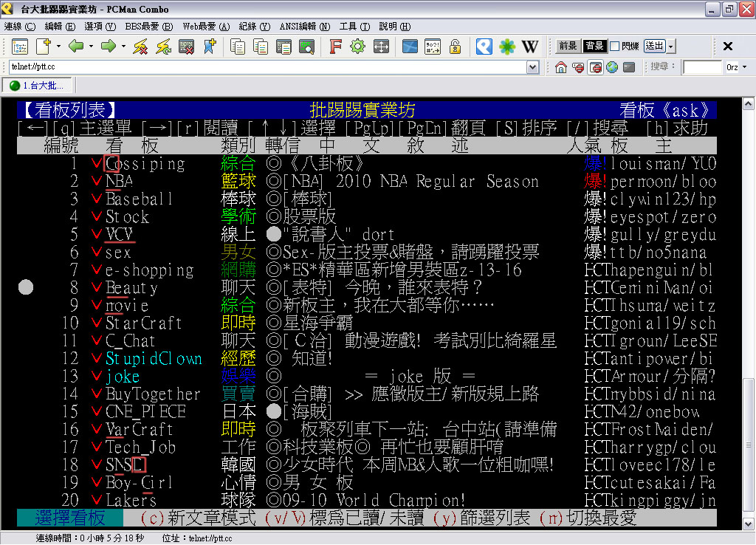Click the green flower plugin icon
Screen dimensions: 756x545
tap(506, 47)
